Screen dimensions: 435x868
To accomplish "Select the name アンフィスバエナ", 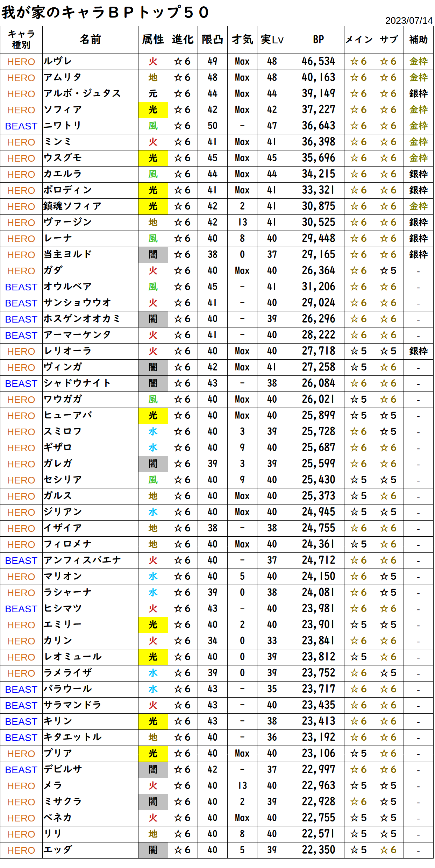I will [82, 560].
